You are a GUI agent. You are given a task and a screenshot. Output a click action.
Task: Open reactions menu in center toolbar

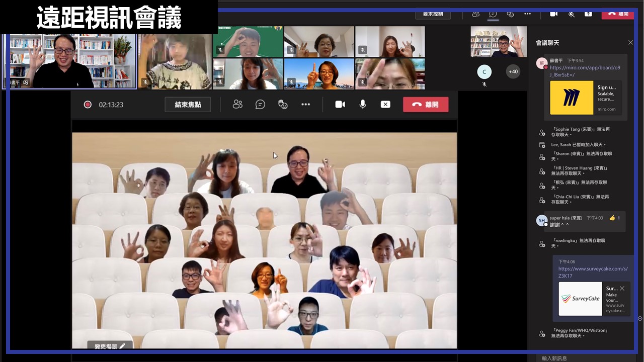(283, 105)
